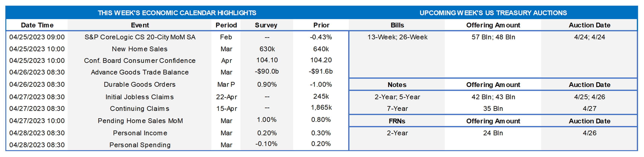
Task: Click the Date Time column header
Action: tap(37, 25)
